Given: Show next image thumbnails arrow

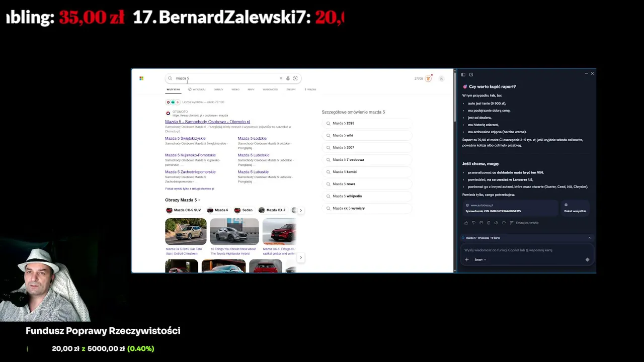Looking at the screenshot, I should (x=301, y=257).
